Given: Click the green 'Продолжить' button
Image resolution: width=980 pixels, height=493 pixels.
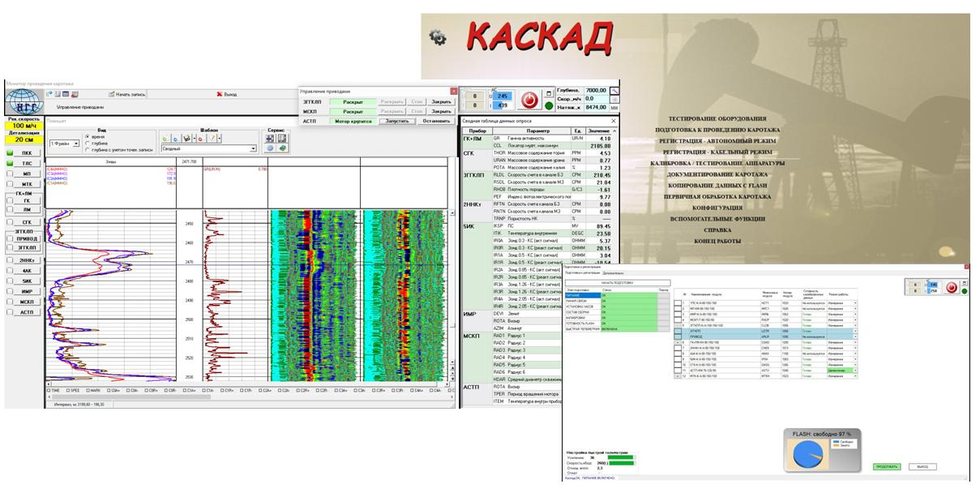Looking at the screenshot, I should tap(886, 467).
